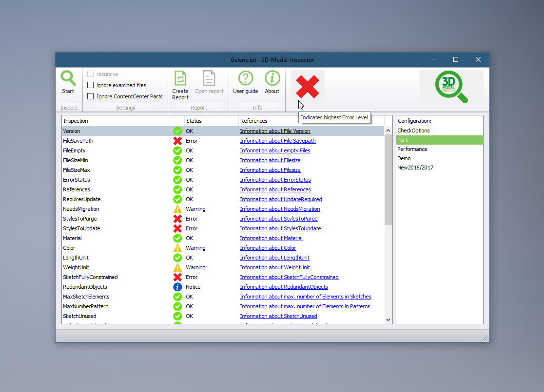Open Information about File Version link

275,131
